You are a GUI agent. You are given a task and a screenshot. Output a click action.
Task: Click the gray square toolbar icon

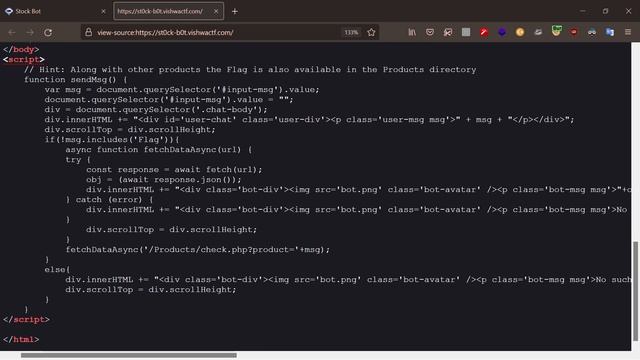(466, 32)
